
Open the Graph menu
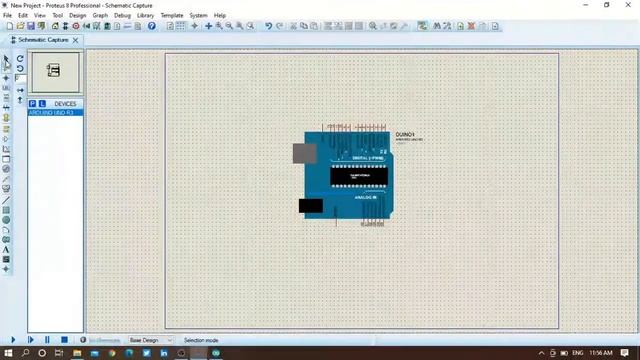(100, 16)
